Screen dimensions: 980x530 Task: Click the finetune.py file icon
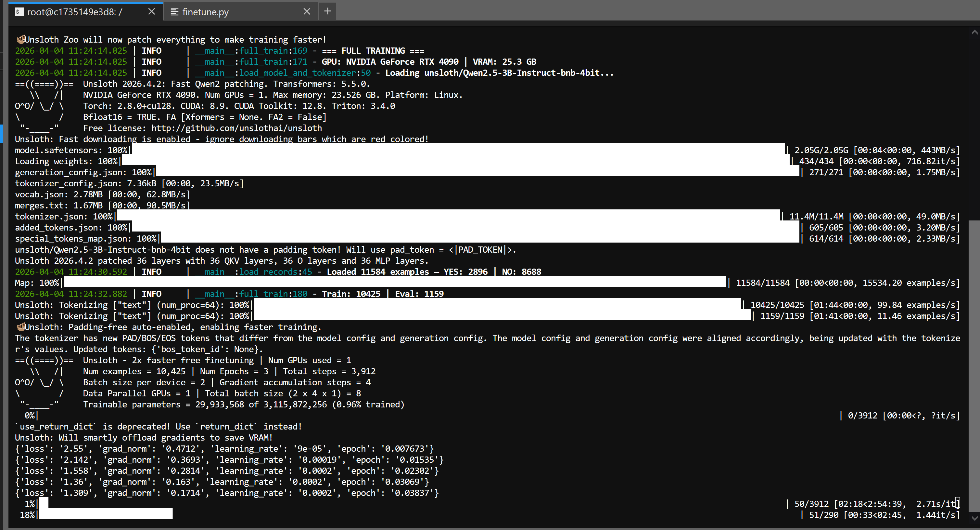[174, 12]
